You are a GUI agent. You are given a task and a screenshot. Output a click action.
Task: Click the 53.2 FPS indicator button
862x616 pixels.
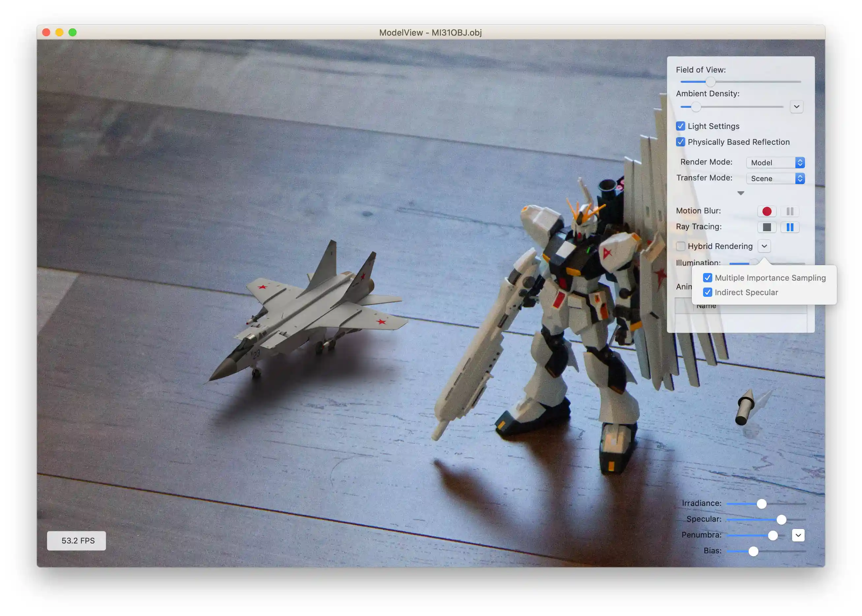[x=76, y=540]
